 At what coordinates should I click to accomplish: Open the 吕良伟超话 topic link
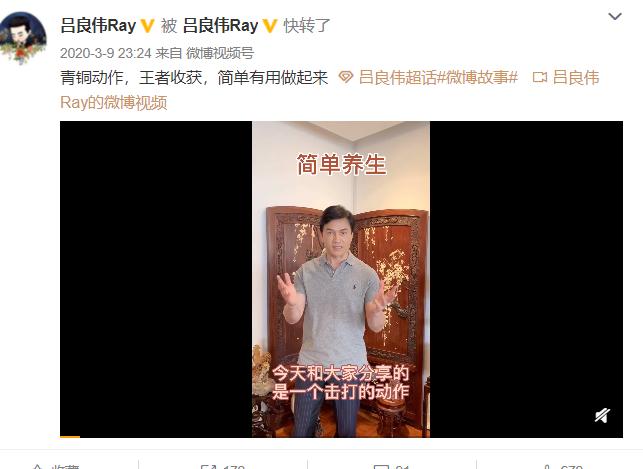point(397,77)
